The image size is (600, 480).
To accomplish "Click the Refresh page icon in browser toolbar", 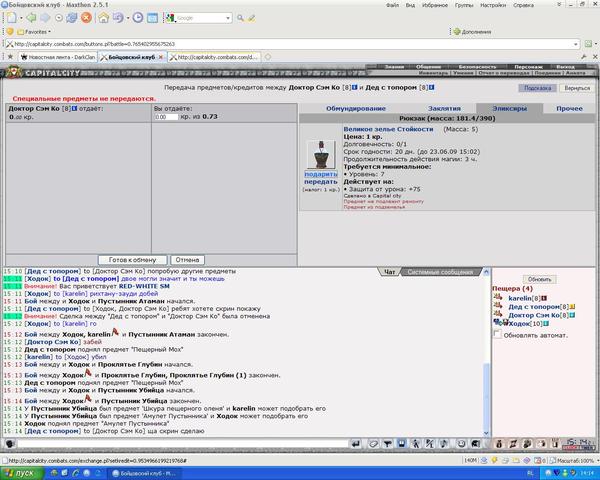I will click(x=72, y=18).
